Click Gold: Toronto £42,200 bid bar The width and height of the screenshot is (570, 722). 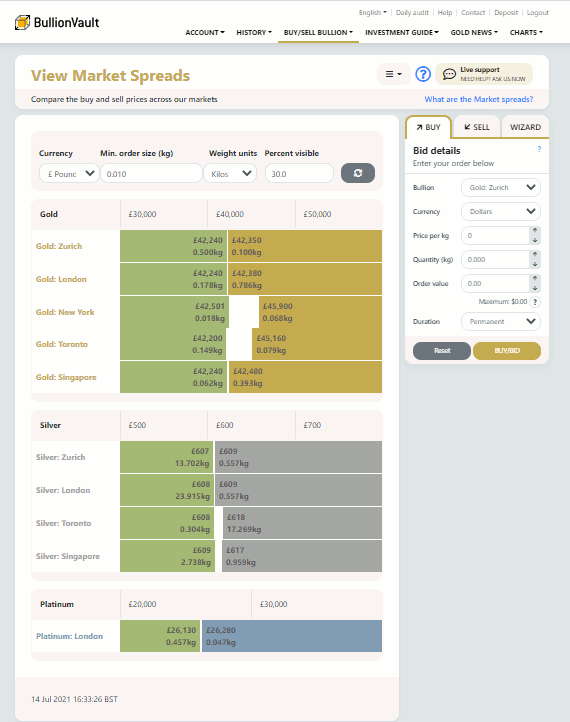pos(173,344)
